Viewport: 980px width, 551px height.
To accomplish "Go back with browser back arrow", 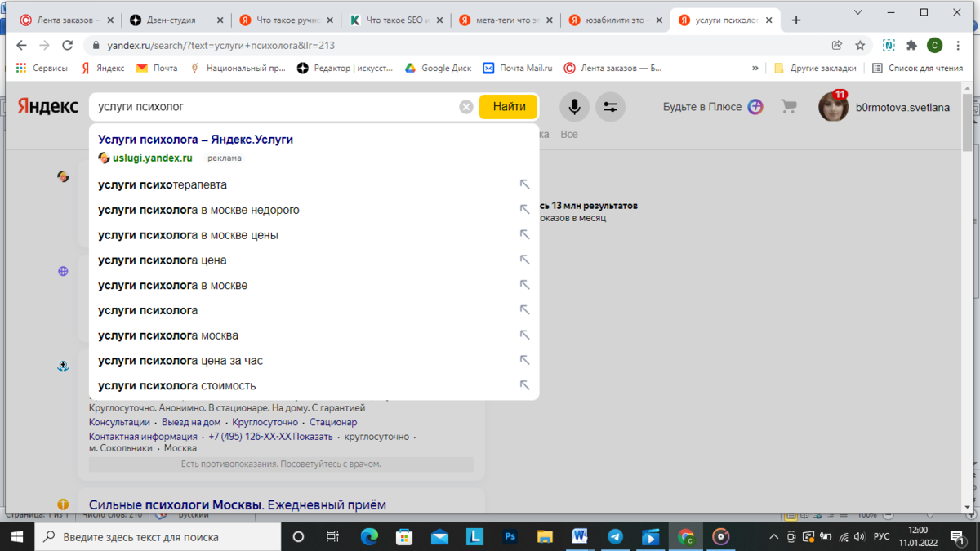I will (21, 46).
